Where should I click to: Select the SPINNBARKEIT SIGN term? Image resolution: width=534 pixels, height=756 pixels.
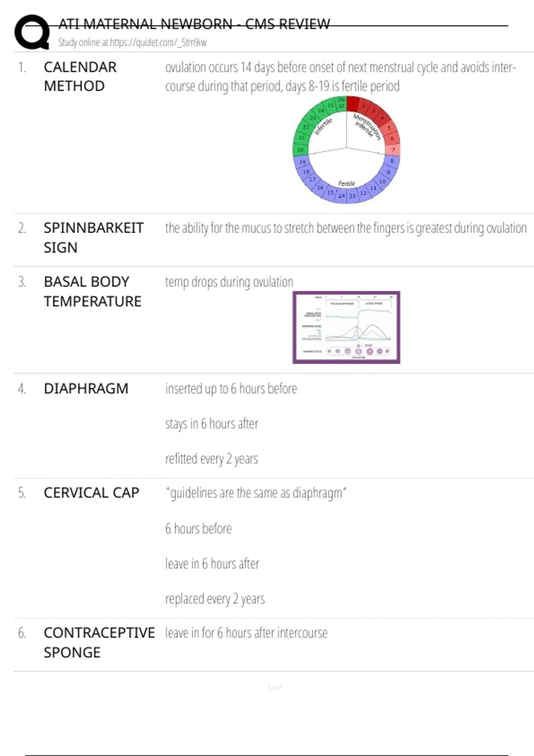point(93,237)
